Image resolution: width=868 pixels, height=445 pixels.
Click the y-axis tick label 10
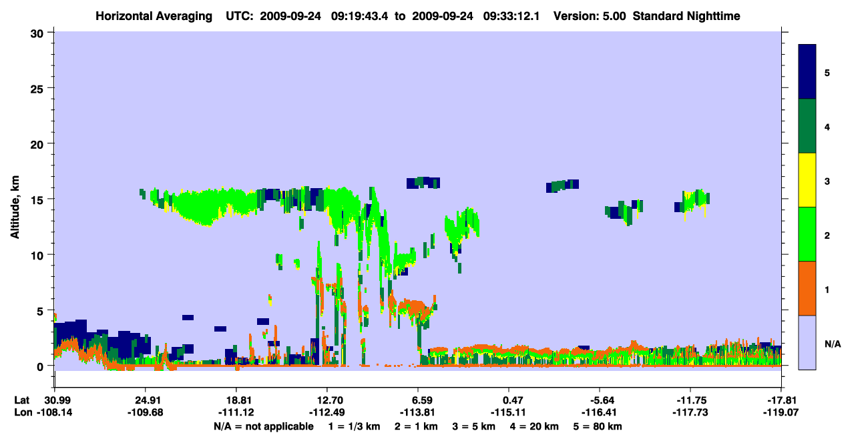click(37, 255)
